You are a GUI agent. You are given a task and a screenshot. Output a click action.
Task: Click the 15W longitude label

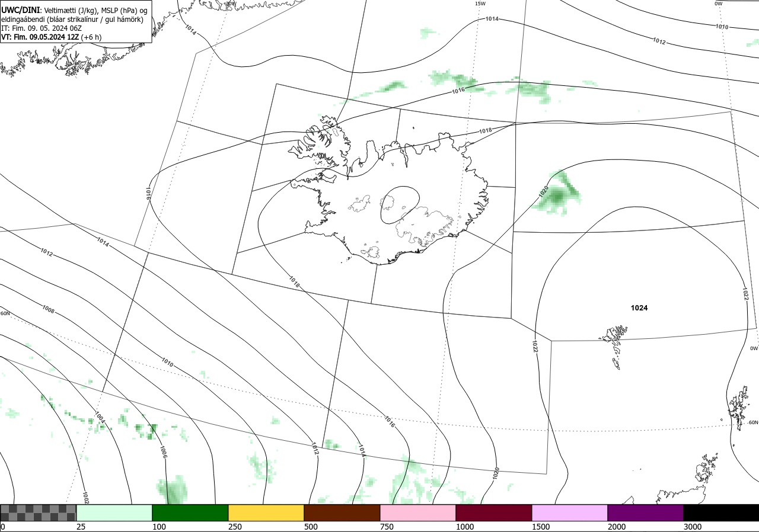[x=480, y=4]
